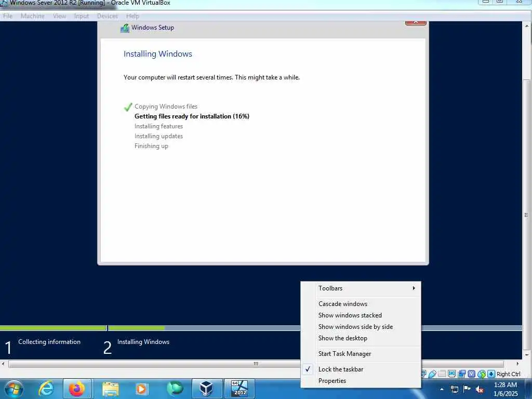
Task: Show hidden tray icons arrow
Action: point(442,389)
